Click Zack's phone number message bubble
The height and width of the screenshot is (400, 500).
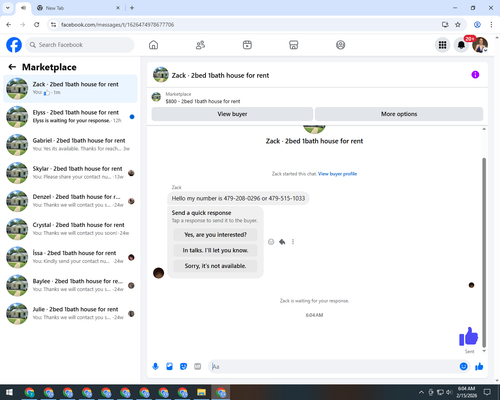238,198
